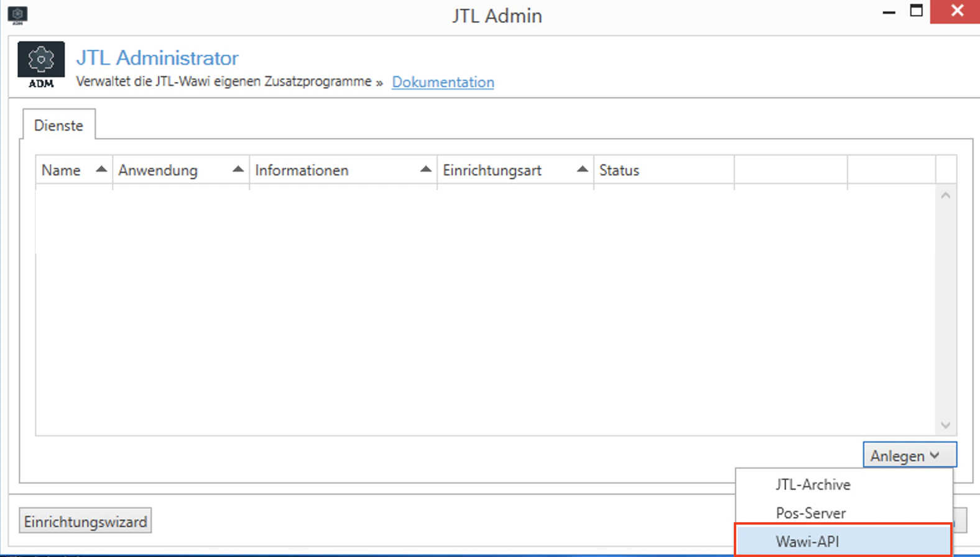This screenshot has height=557, width=980.
Task: Sort by the Informationen column header
Action: [x=343, y=170]
